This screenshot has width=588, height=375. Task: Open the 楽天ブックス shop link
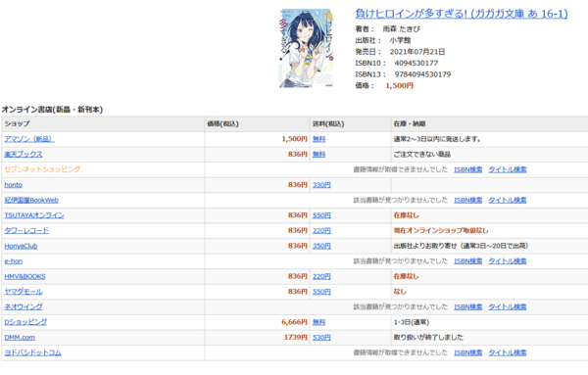24,155
